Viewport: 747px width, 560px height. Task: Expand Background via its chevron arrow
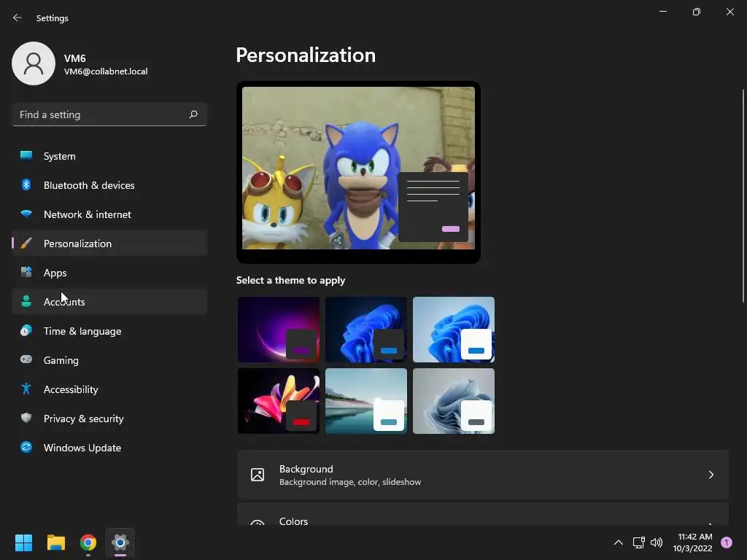pyautogui.click(x=711, y=475)
